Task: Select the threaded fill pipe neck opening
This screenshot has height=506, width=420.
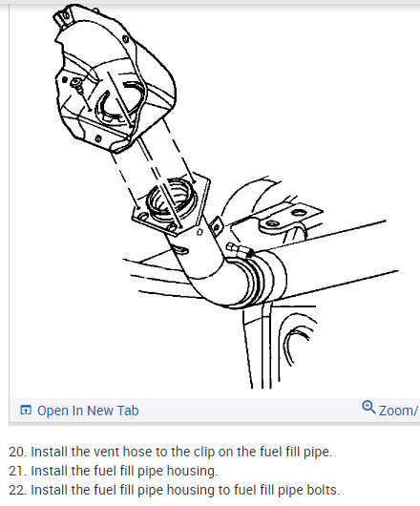Action: tap(172, 199)
